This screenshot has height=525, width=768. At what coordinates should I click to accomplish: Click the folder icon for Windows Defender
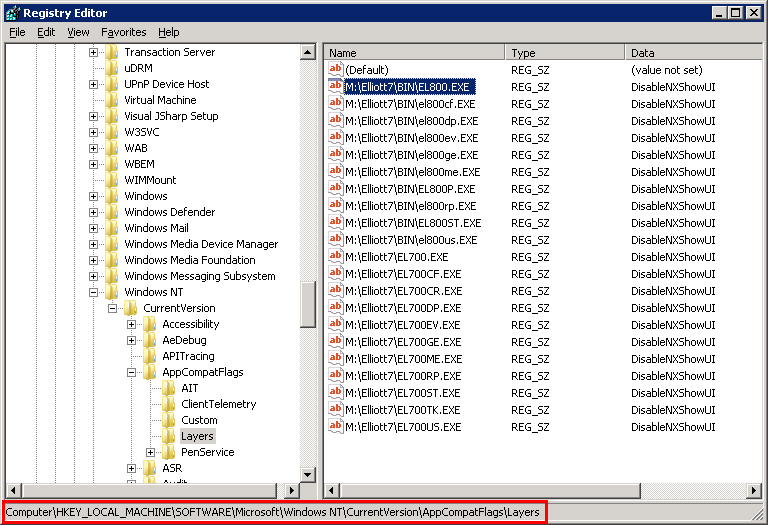click(x=112, y=212)
